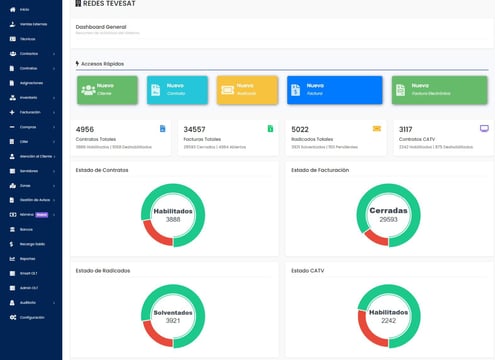
Task: Click the Reportes chart icon
Action: 12,259
